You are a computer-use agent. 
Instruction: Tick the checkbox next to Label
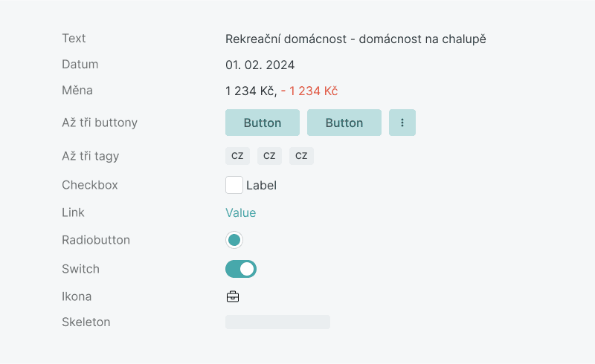pos(234,185)
